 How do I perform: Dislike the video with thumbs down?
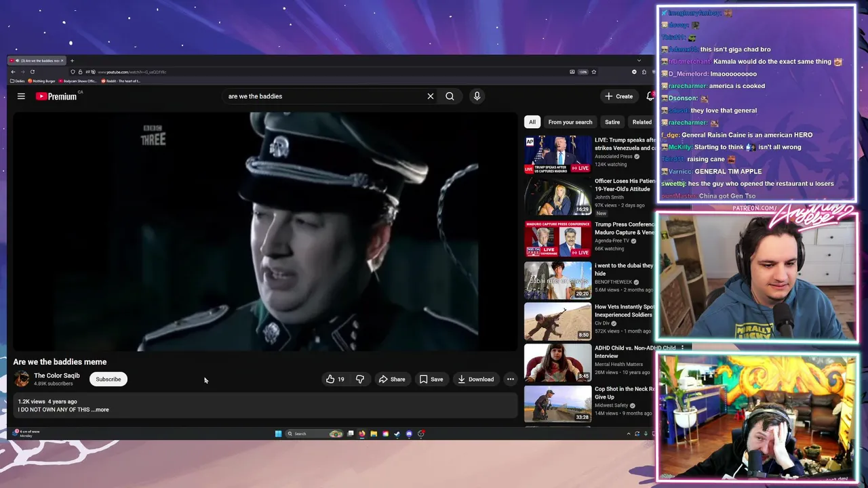pos(360,380)
